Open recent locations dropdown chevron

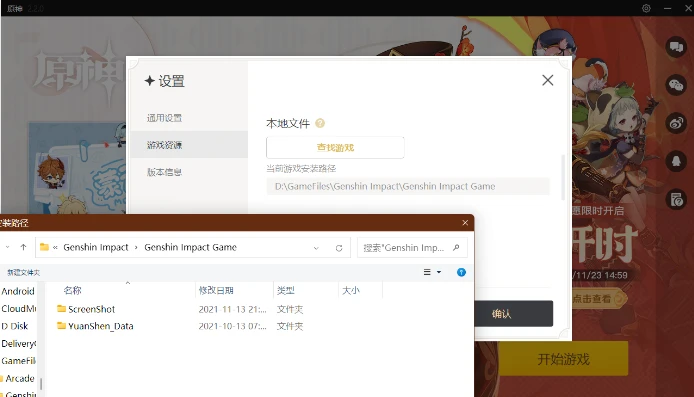pyautogui.click(x=8, y=247)
